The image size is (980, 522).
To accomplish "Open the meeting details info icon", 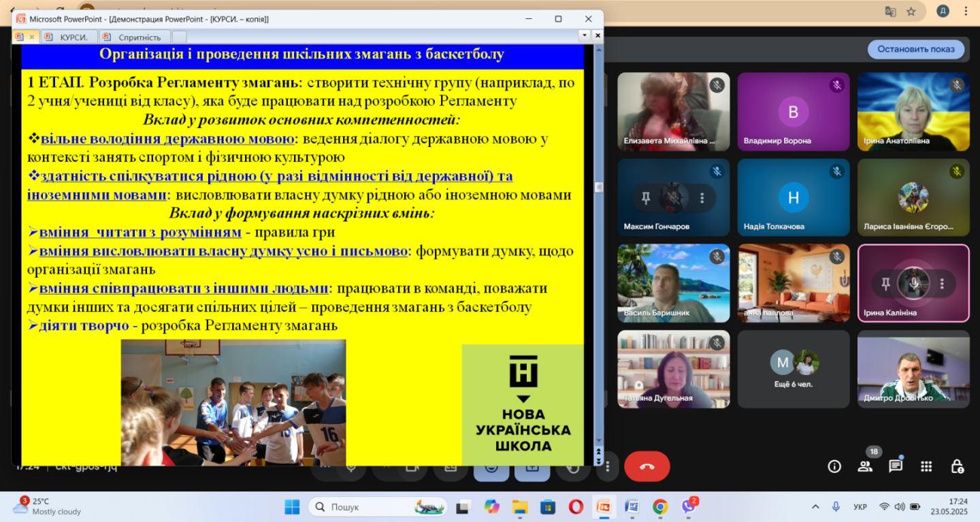I will (x=834, y=466).
